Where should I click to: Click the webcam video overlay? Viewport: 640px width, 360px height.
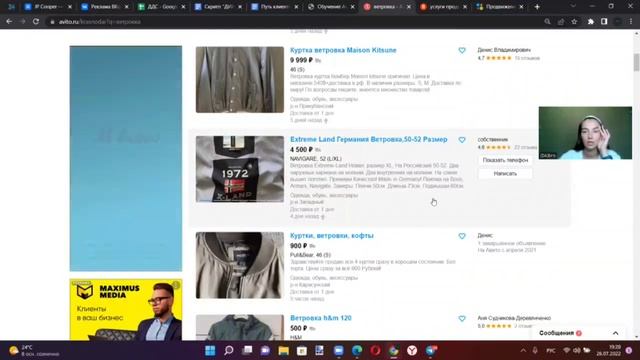[x=585, y=133]
